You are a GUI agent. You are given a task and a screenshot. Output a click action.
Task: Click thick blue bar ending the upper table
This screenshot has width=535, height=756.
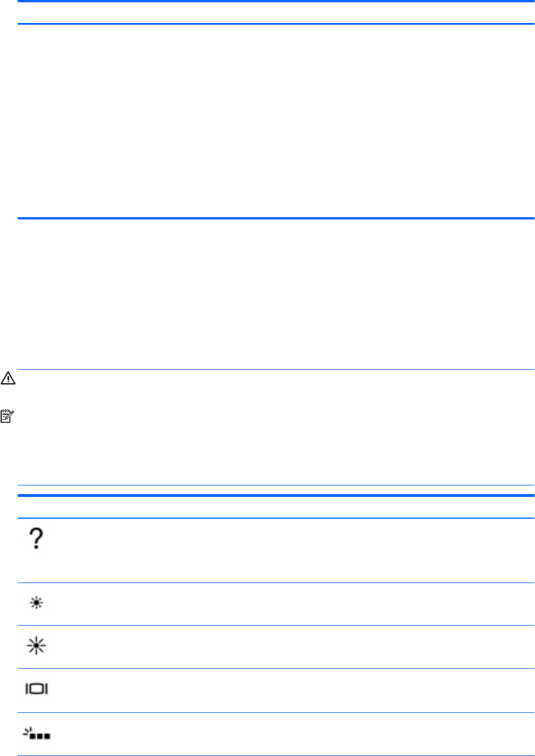[276, 218]
